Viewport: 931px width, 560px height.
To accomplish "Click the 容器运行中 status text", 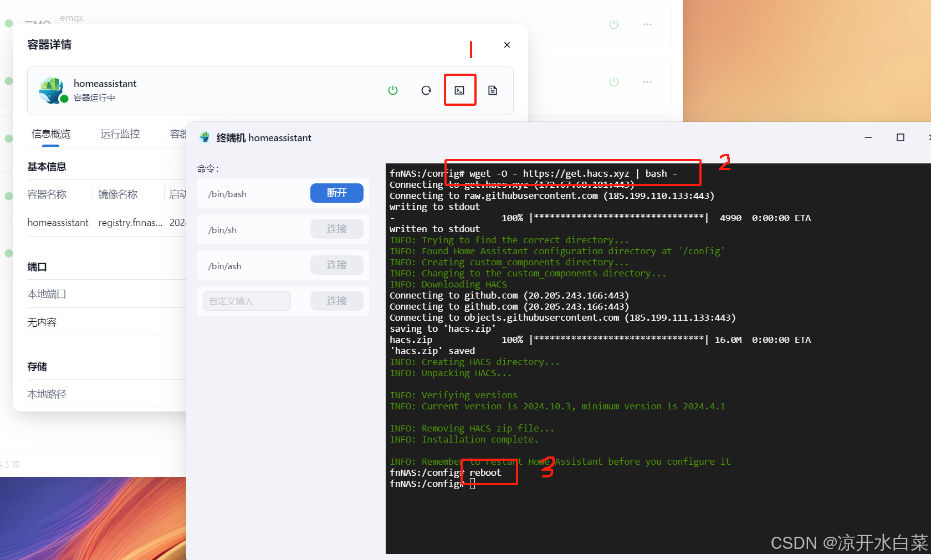I will 94,98.
